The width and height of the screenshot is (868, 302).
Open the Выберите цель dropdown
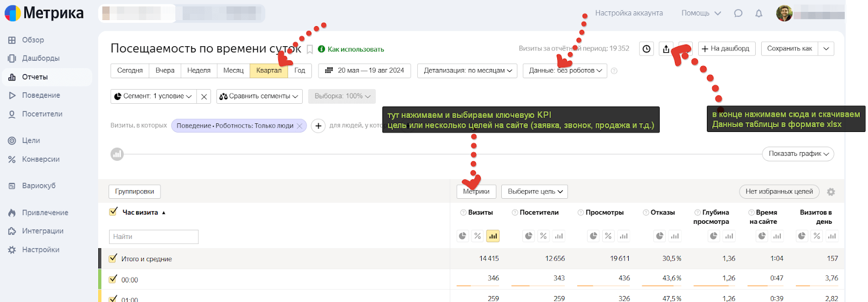[534, 191]
